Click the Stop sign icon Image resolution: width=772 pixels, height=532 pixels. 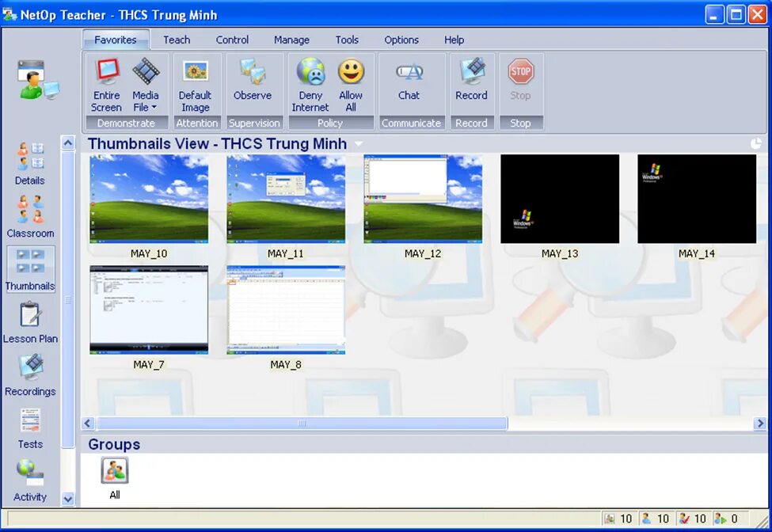pyautogui.click(x=520, y=72)
